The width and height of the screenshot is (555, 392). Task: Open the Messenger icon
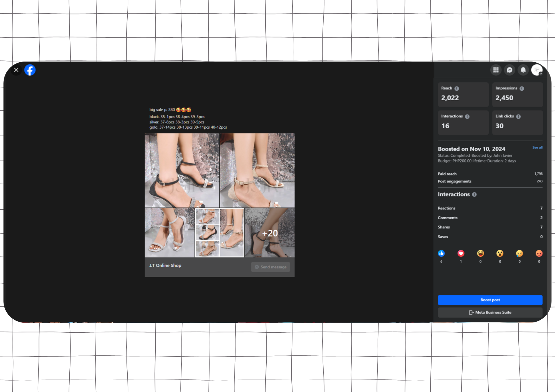tap(509, 70)
